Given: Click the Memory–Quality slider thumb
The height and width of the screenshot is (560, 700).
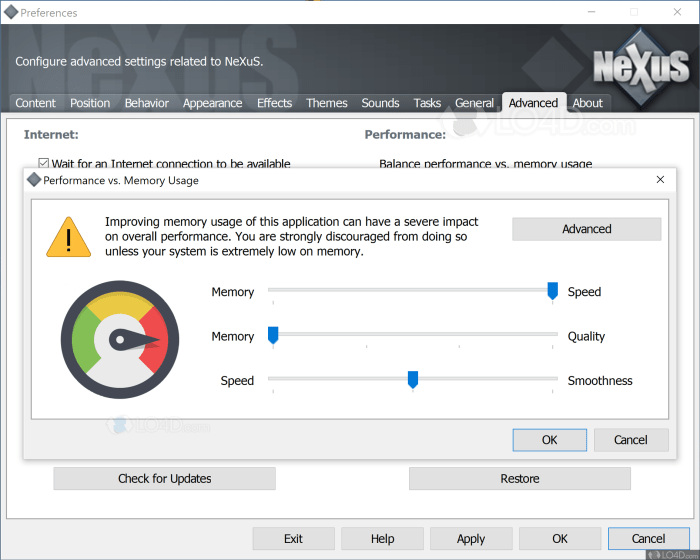Looking at the screenshot, I should (273, 335).
